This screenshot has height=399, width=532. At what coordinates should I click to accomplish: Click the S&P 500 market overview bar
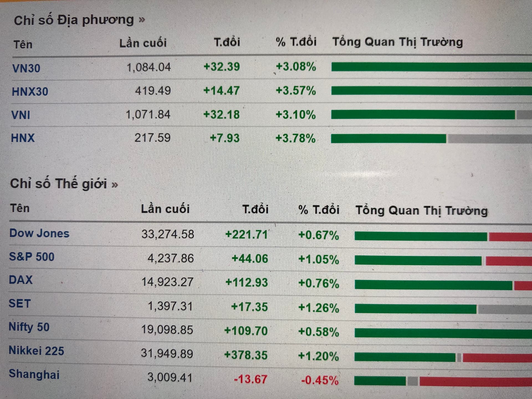(x=443, y=261)
